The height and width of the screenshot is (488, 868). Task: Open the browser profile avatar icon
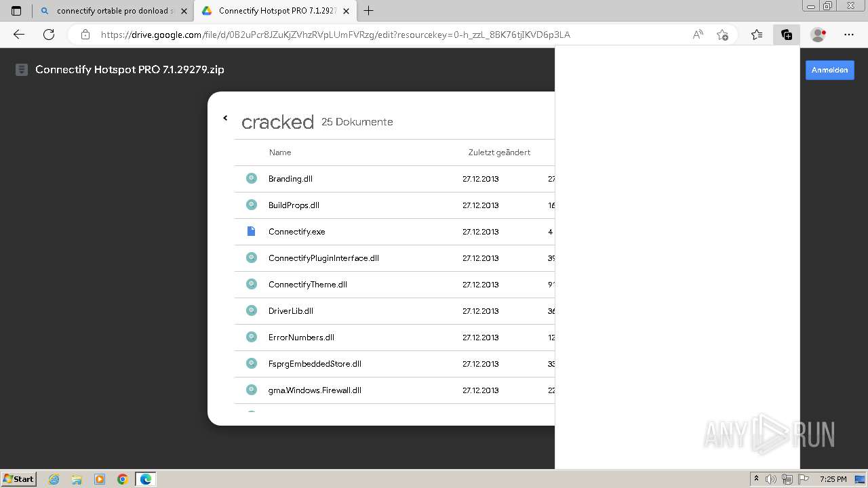coord(818,35)
